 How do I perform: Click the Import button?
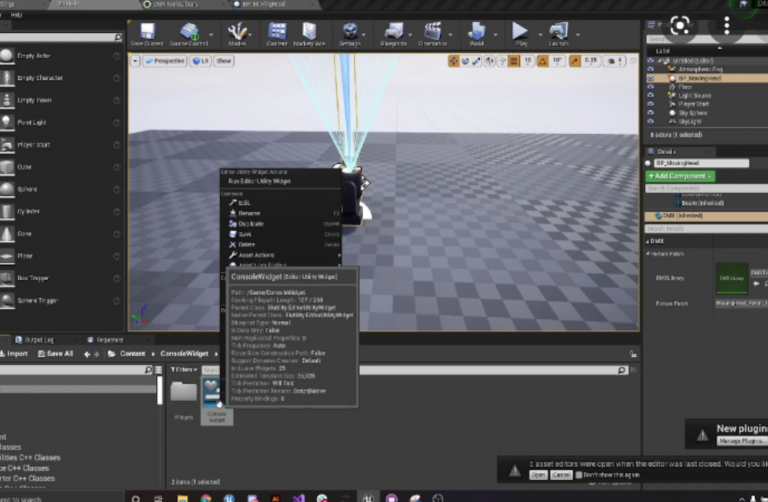tap(14, 354)
